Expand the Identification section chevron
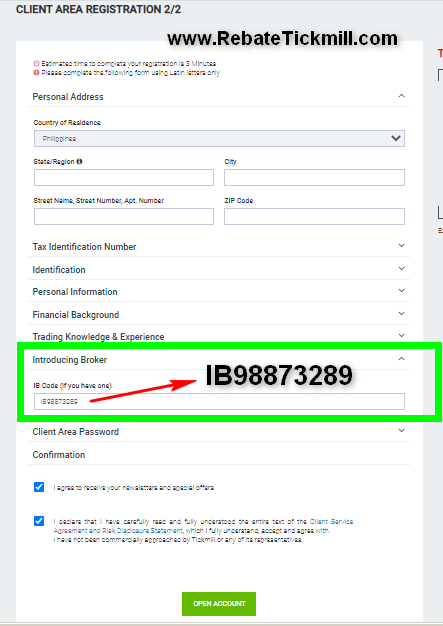Screen dimensions: 443x626 401,269
